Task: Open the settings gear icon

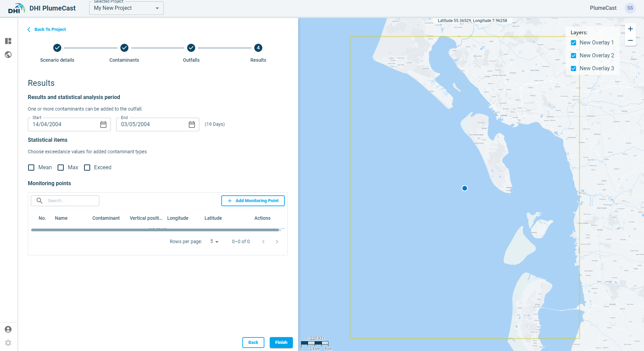Action: (8, 343)
